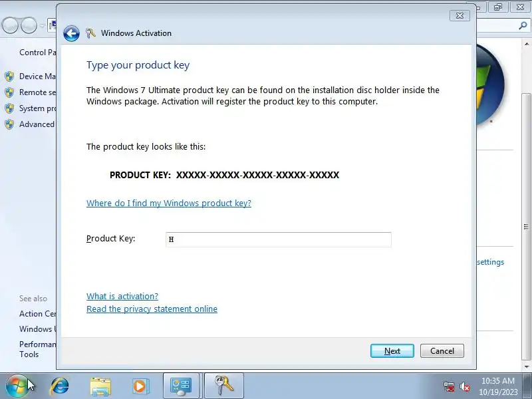Focus the Product Key input field

point(278,239)
